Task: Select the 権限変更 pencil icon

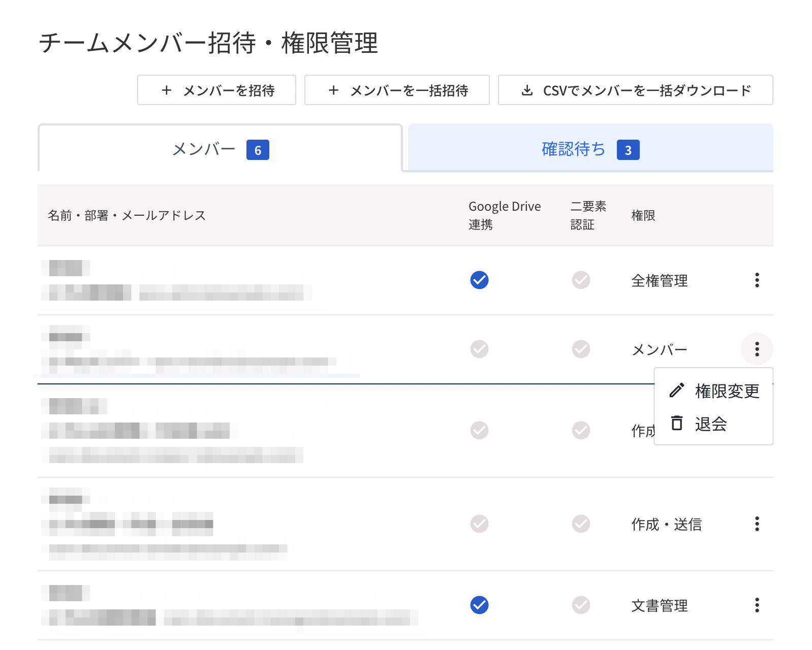Action: (x=676, y=391)
